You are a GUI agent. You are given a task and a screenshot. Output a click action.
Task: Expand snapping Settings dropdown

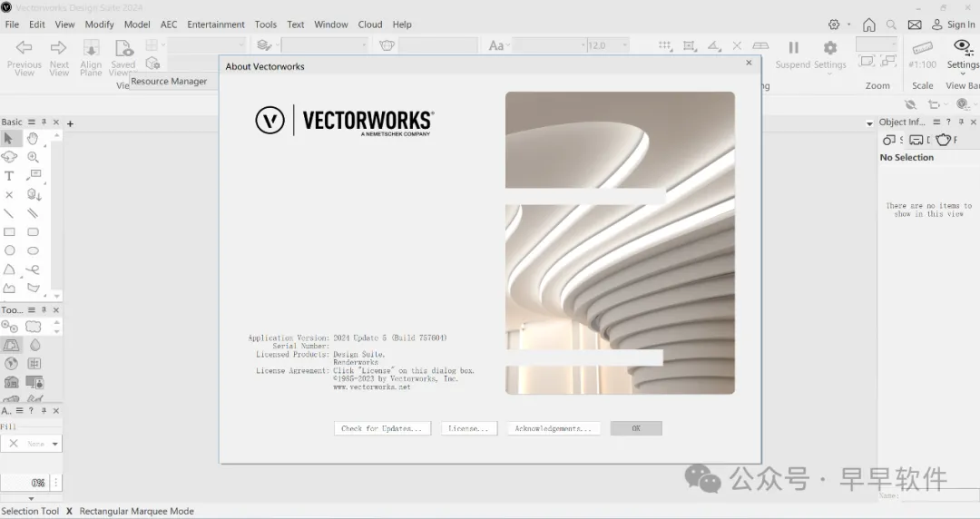tap(830, 73)
